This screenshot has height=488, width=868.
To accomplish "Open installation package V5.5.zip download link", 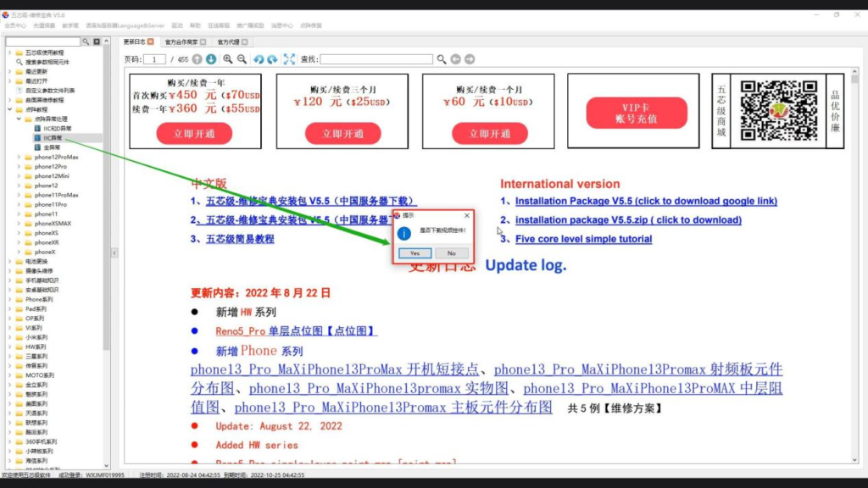I will coord(628,220).
